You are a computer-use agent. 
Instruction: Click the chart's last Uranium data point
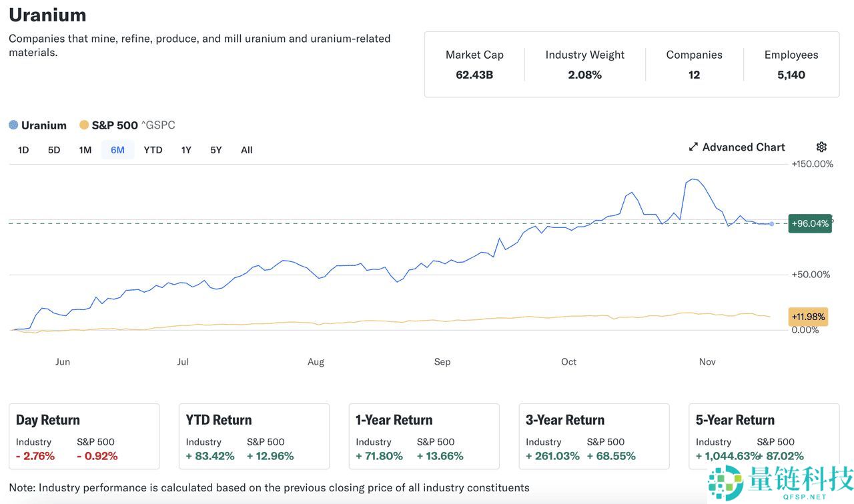click(x=771, y=224)
